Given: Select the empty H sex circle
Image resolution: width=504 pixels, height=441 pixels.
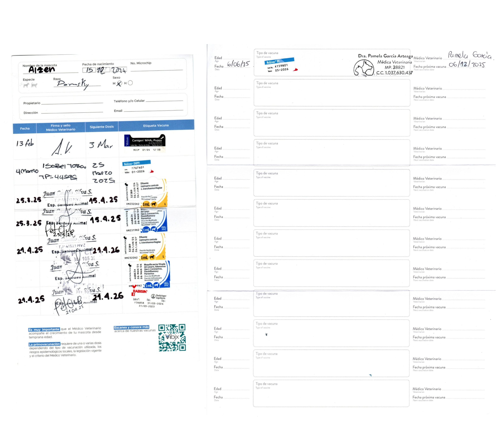Looking at the screenshot, I should pos(130,83).
